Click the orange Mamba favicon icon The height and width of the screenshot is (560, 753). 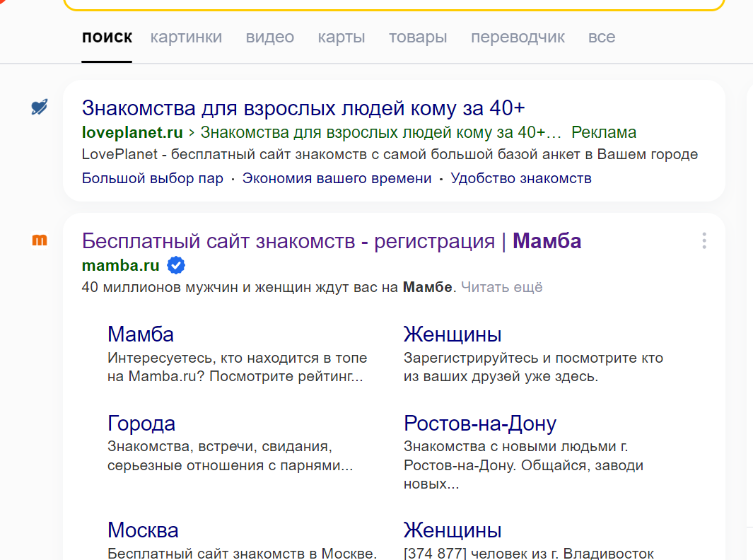click(40, 240)
